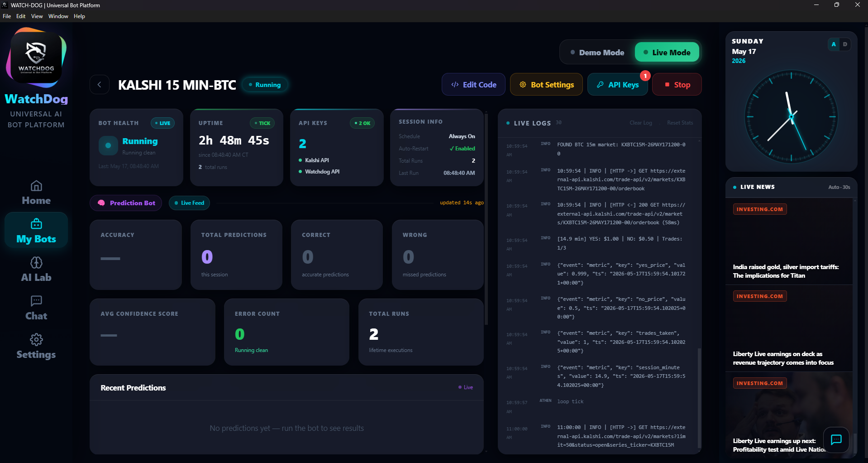Screen dimensions: 868x463
Task: Open the Window menu
Action: tap(58, 16)
